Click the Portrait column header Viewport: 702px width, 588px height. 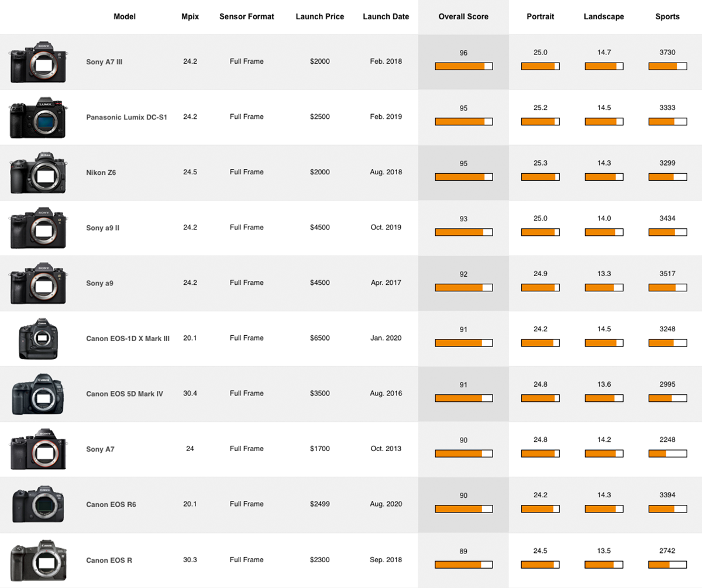point(541,17)
